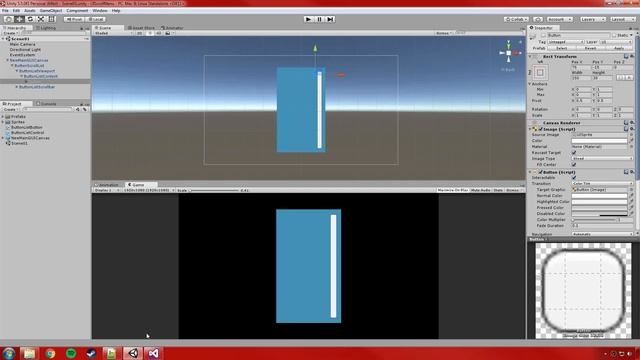Click the Step frame button

coord(331,19)
